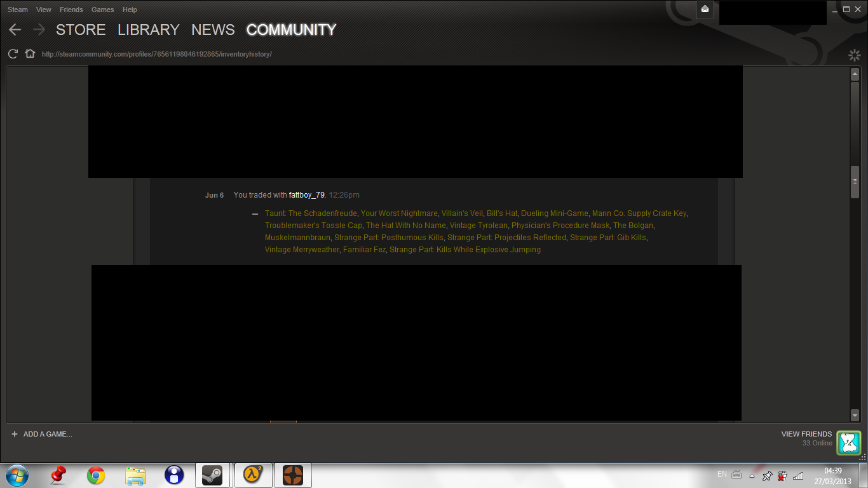Click Mann Co. Supply Crate Key link
This screenshot has width=868, height=488.
tap(639, 213)
